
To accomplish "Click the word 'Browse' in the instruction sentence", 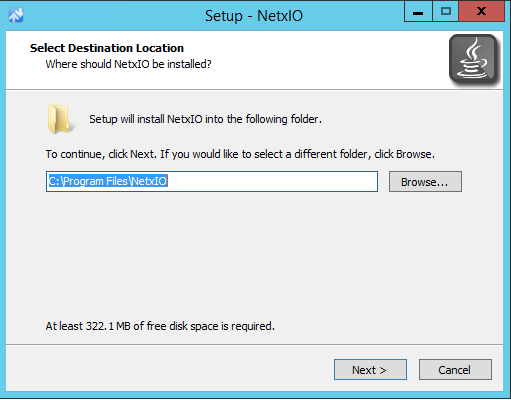I will point(414,154).
